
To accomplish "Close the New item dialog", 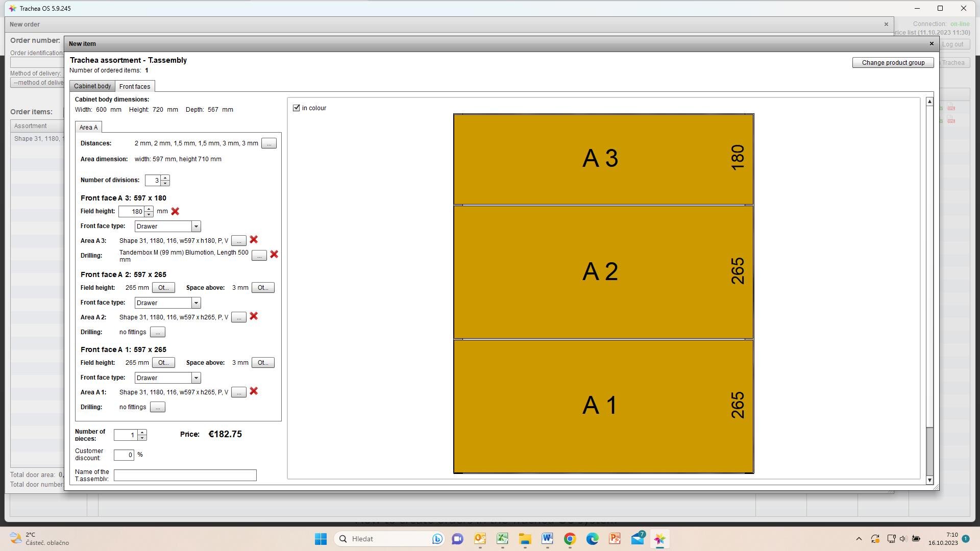I will [932, 43].
